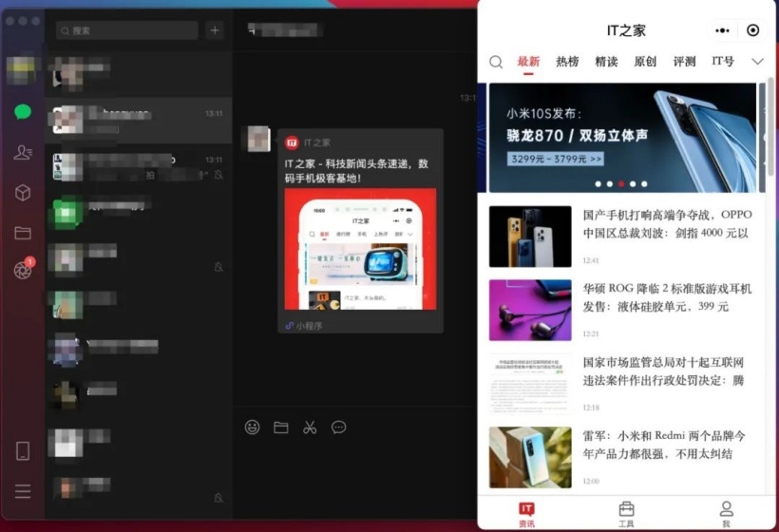Click the IT之家 red logo on message card
This screenshot has height=532, width=779.
(x=292, y=143)
